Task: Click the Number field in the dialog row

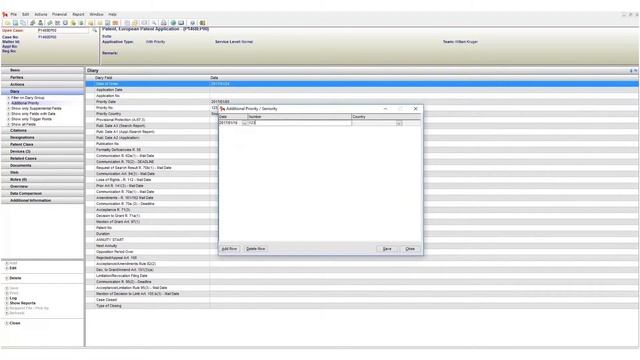Action: pos(299,123)
